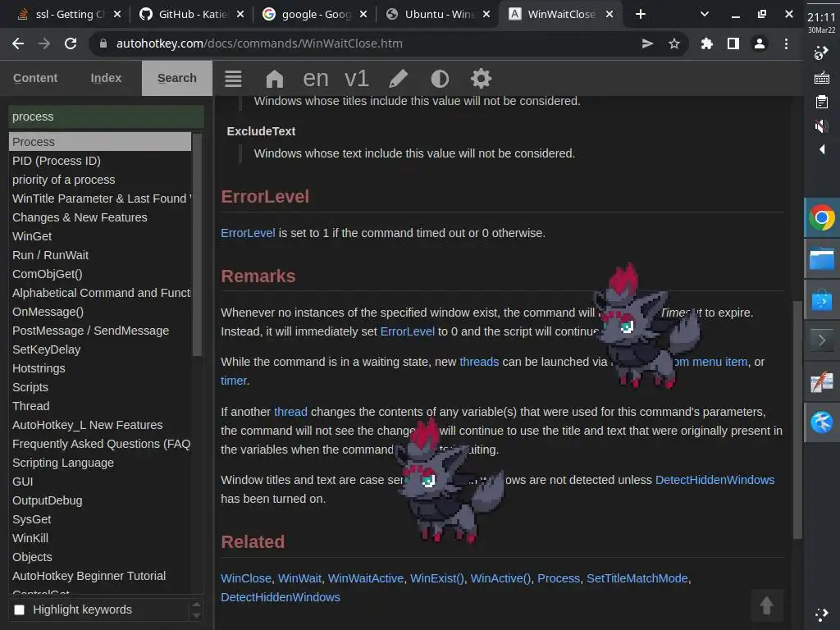Open the 'v1' version selector
Screen dimensions: 840x630
356,79
